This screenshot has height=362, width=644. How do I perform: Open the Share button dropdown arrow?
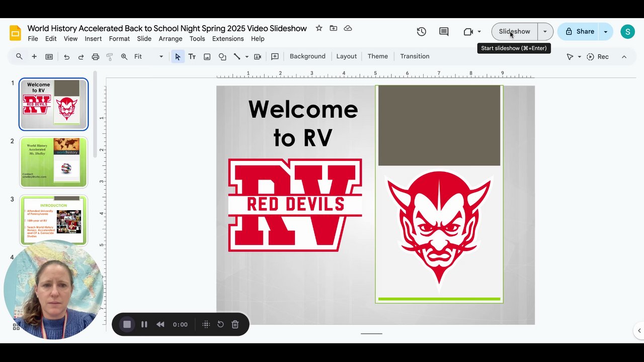pos(605,32)
